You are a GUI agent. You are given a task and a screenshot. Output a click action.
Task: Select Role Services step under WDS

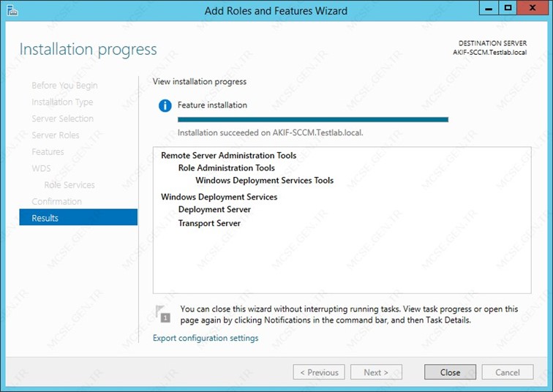tap(69, 185)
